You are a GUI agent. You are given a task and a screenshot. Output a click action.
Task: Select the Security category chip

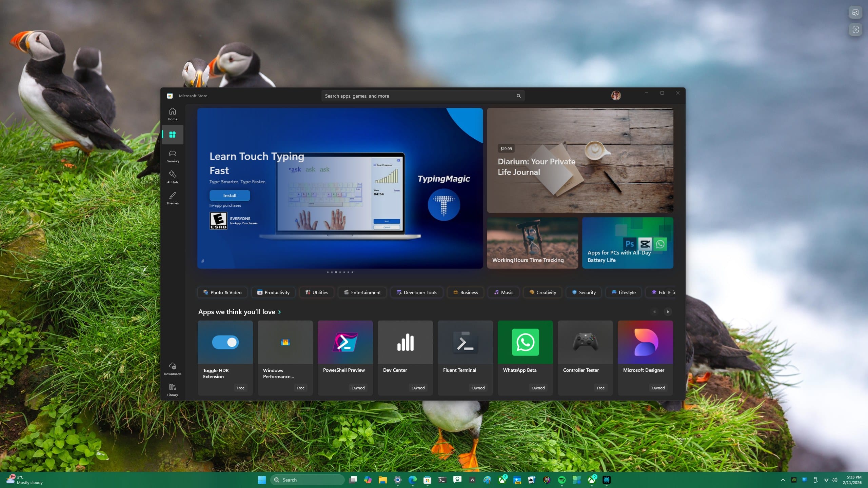click(584, 292)
